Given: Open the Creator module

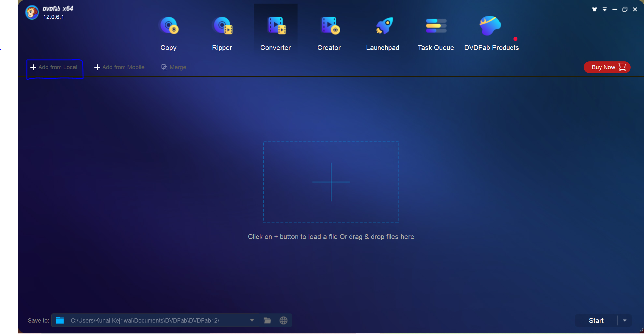Looking at the screenshot, I should (329, 33).
